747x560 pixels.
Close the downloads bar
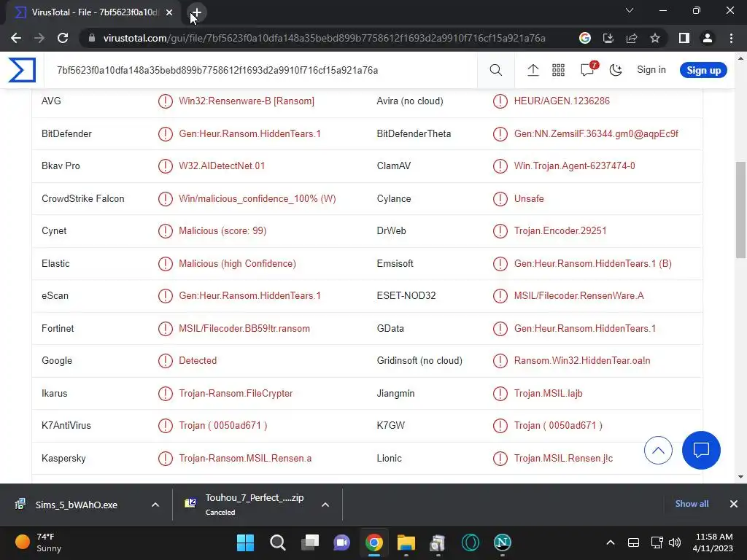[734, 504]
